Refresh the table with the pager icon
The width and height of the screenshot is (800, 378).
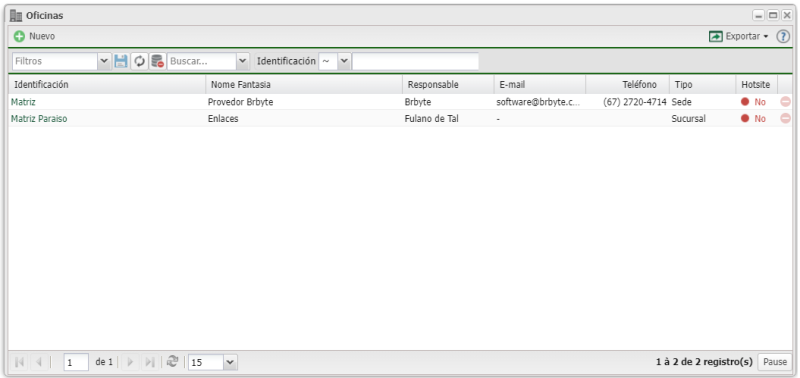172,362
